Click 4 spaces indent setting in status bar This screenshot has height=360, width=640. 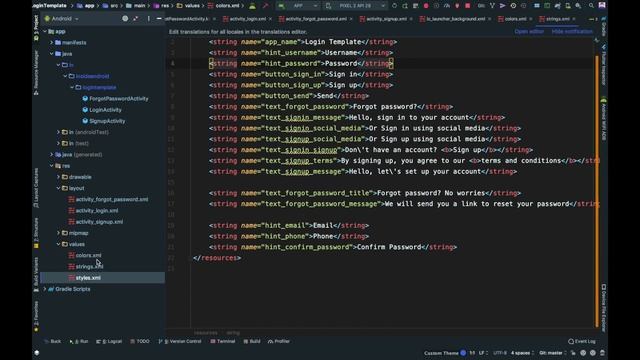click(521, 353)
